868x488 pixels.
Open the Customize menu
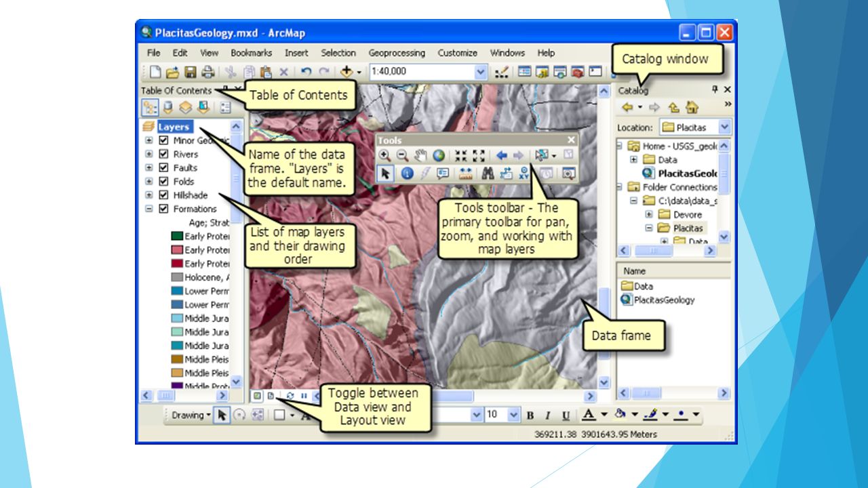458,53
